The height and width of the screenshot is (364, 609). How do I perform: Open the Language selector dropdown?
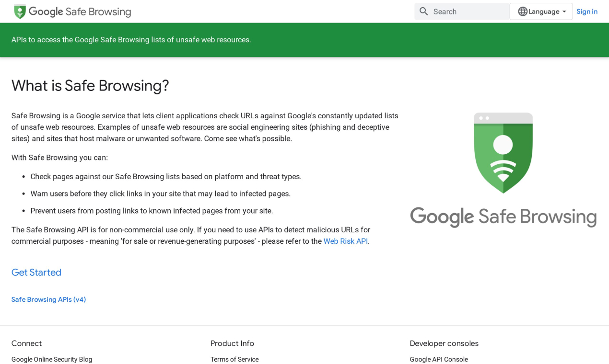coord(541,11)
